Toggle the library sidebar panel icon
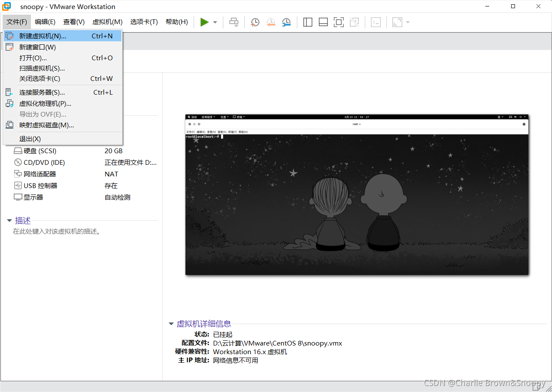The height and width of the screenshot is (392, 552). [308, 22]
